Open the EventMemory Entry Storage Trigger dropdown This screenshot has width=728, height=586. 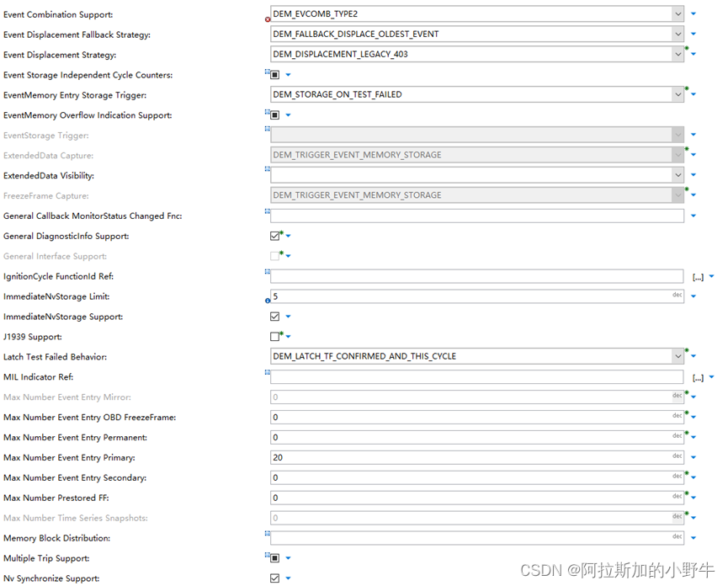point(678,94)
